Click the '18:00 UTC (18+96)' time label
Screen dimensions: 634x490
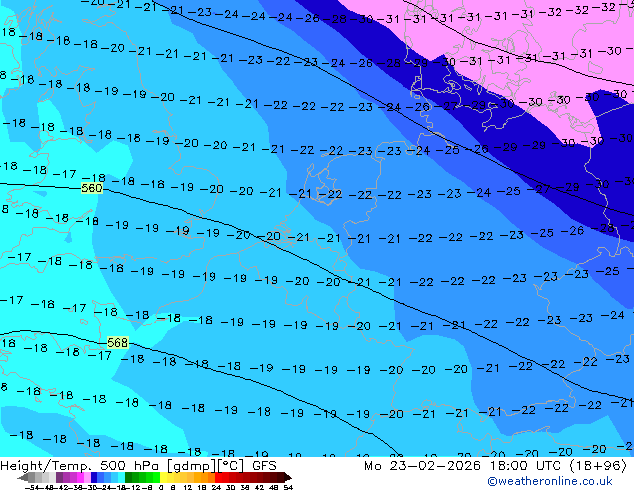558,465
